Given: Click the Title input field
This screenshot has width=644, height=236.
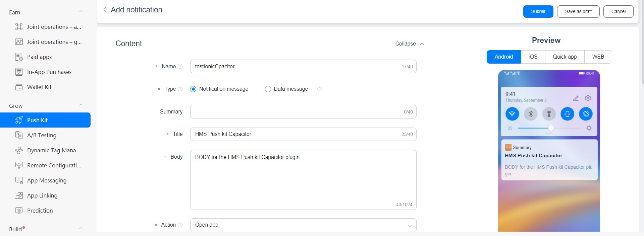Looking at the screenshot, I should point(303,134).
